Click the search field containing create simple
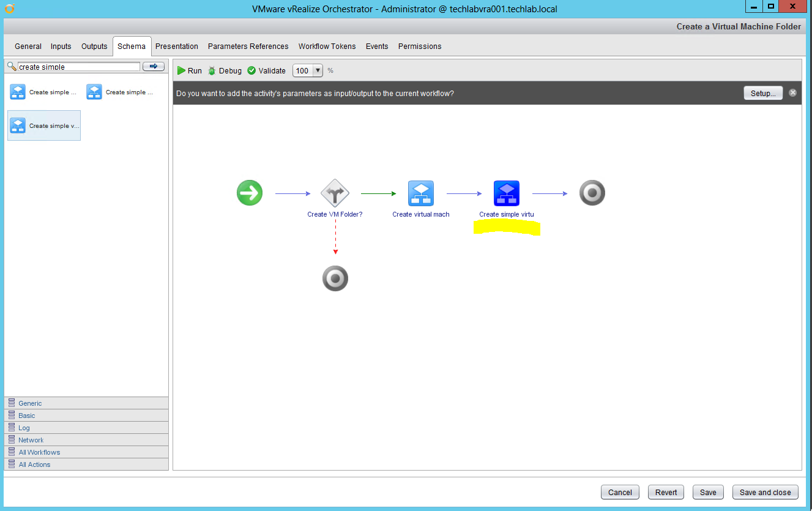 [x=79, y=67]
